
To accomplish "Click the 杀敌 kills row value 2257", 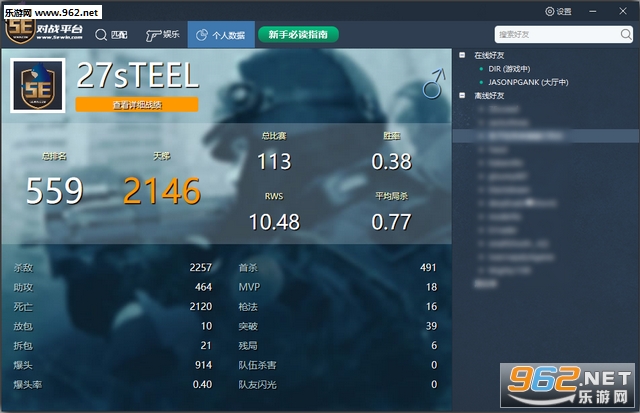I will (x=201, y=268).
